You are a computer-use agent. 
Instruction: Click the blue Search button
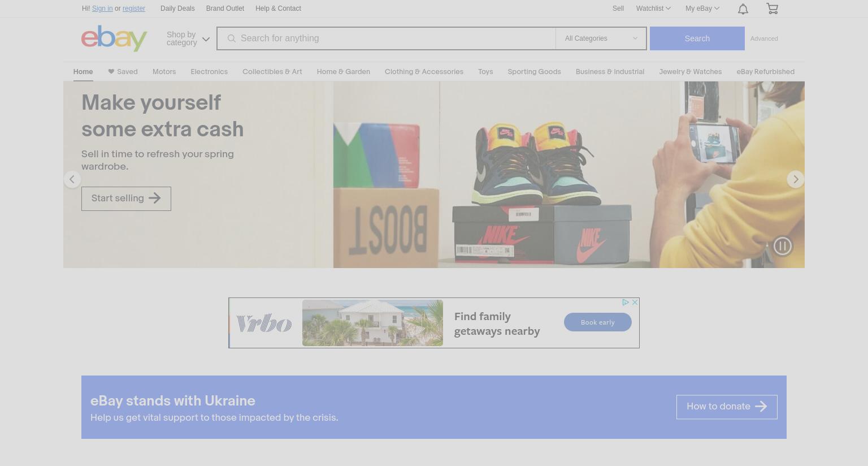pyautogui.click(x=697, y=38)
